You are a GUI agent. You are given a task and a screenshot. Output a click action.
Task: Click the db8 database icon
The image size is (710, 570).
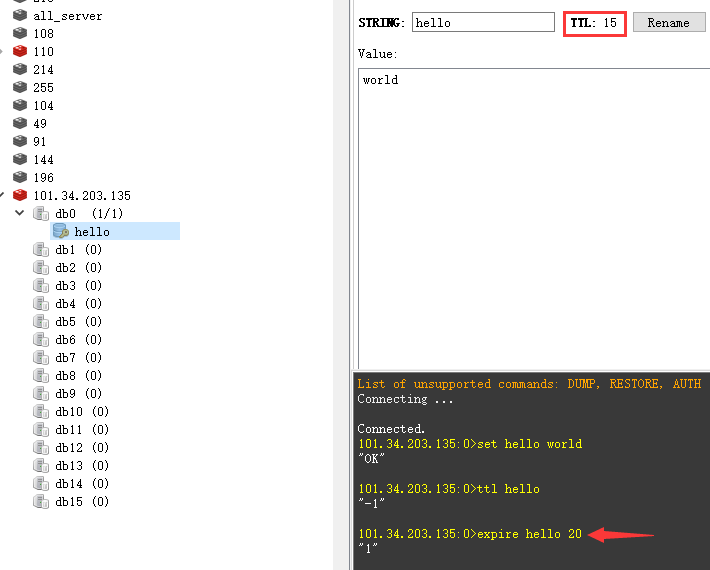point(41,375)
